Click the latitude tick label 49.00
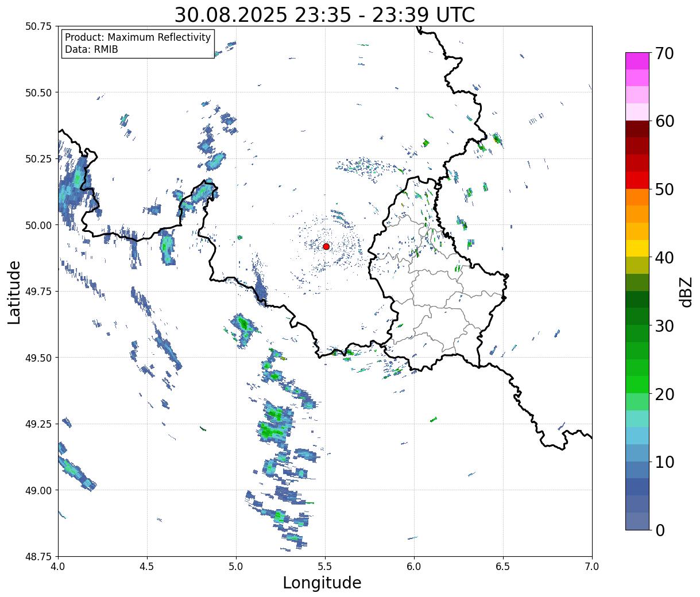Screen dimensions: 700x597 (38, 490)
